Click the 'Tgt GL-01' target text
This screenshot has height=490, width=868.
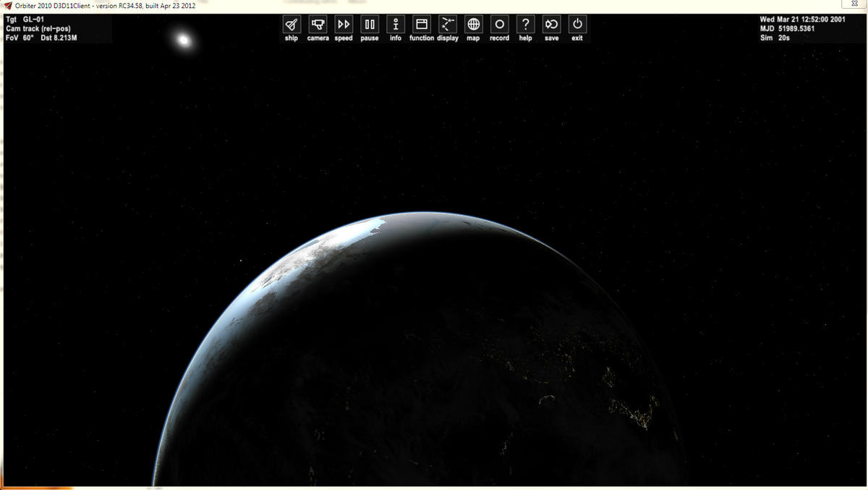(23, 20)
